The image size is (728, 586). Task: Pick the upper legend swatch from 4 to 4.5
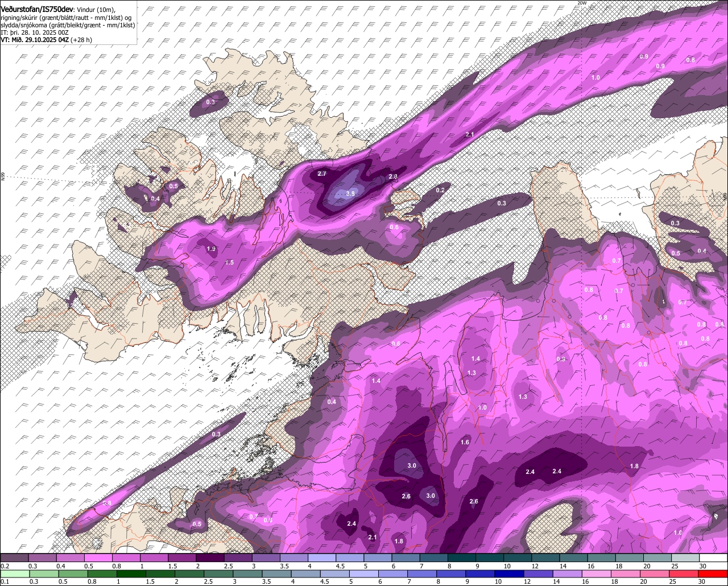pos(322,558)
